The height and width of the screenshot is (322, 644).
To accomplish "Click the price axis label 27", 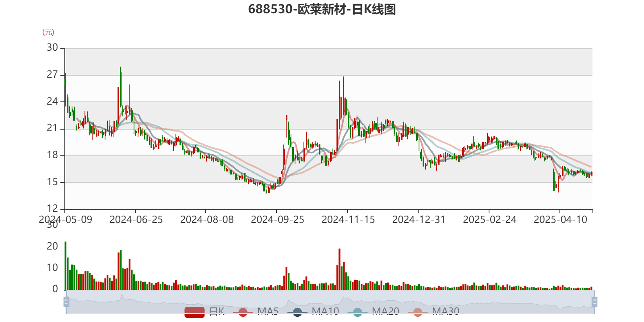I will point(52,74).
